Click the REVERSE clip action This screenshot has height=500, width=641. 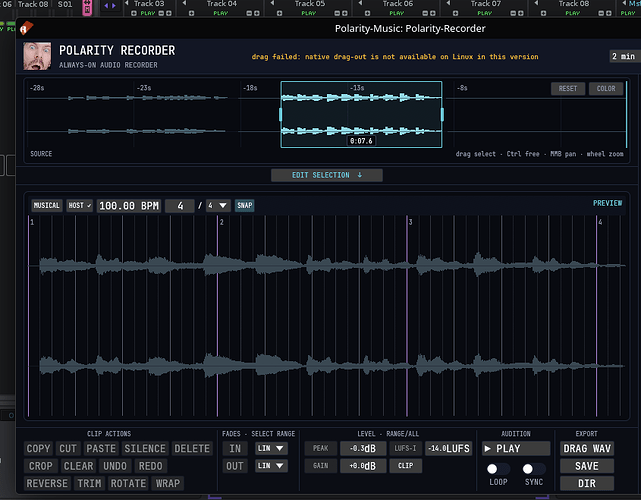click(47, 483)
